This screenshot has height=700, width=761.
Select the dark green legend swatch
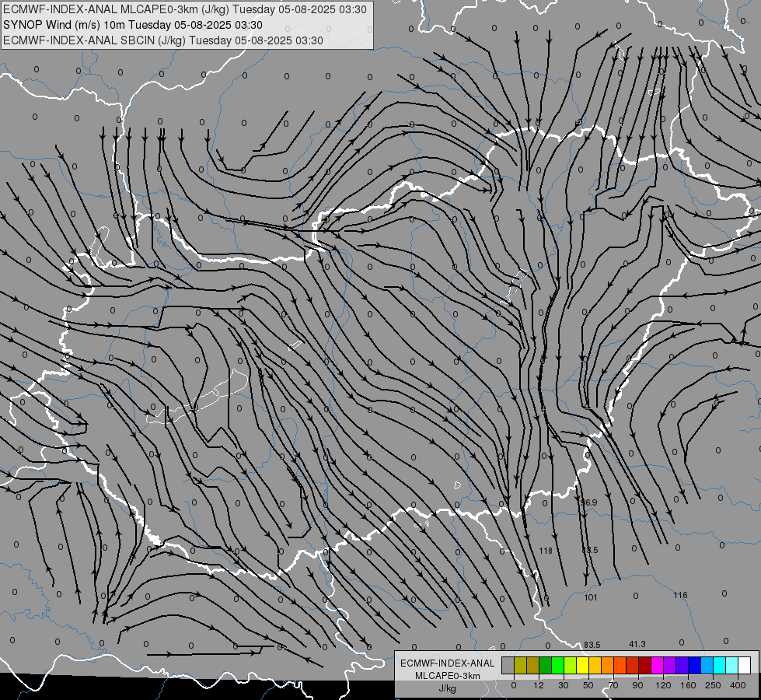545,665
